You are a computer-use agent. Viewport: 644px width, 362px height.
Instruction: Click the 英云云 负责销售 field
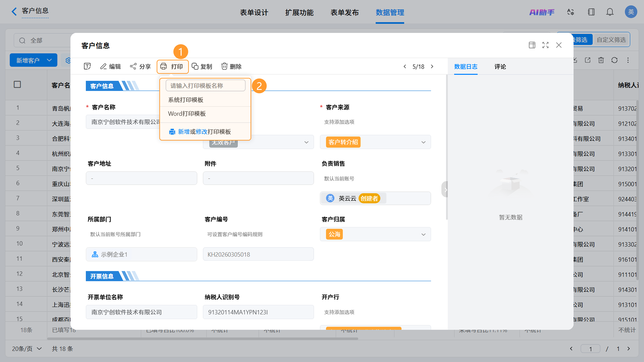coord(375,198)
